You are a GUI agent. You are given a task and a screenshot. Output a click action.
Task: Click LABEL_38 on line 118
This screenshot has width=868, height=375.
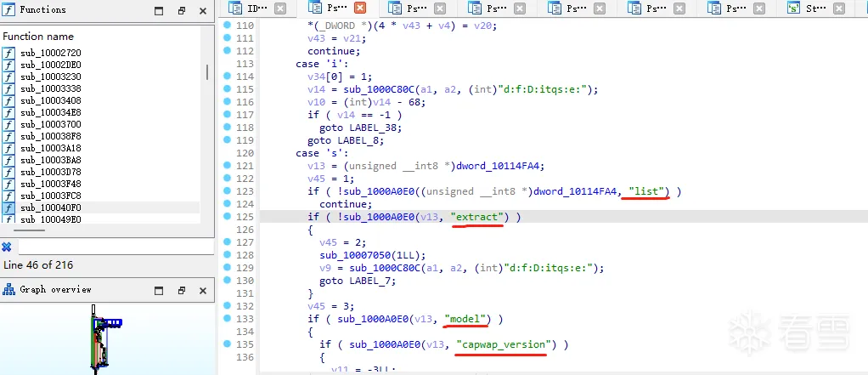click(375, 128)
